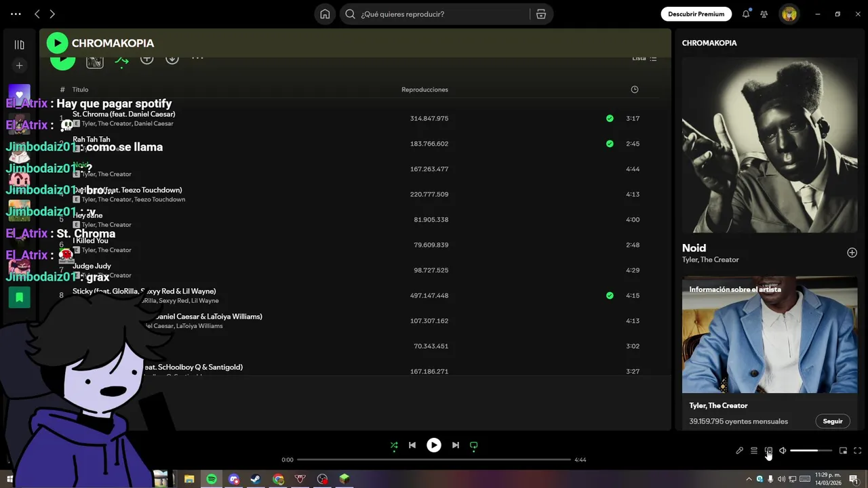Follow the artist with Seguir button

point(833,421)
